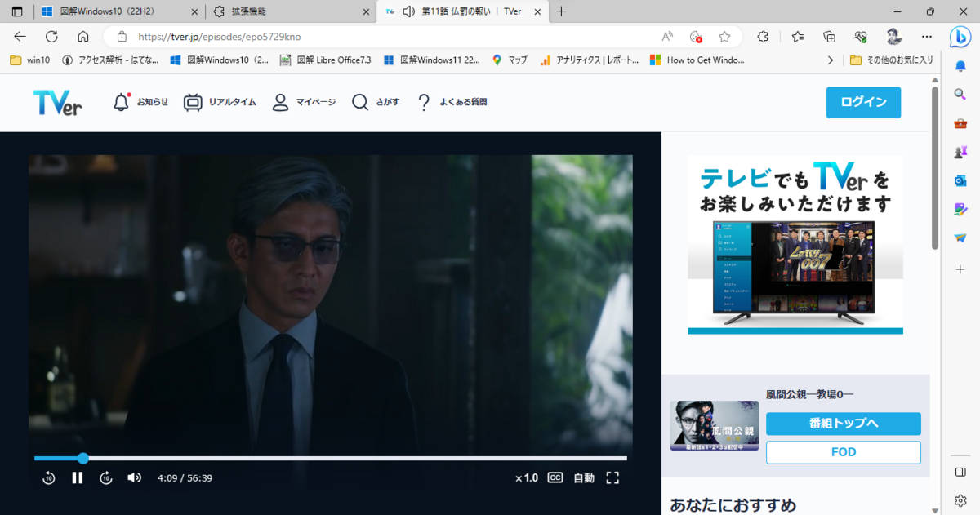Open Read Aloud from address bar
This screenshot has height=515, width=980.
coord(667,37)
